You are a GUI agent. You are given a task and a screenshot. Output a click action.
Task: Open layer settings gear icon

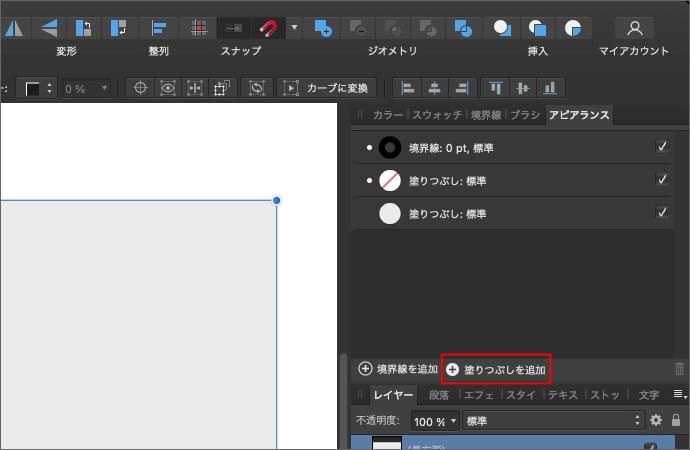(656, 421)
